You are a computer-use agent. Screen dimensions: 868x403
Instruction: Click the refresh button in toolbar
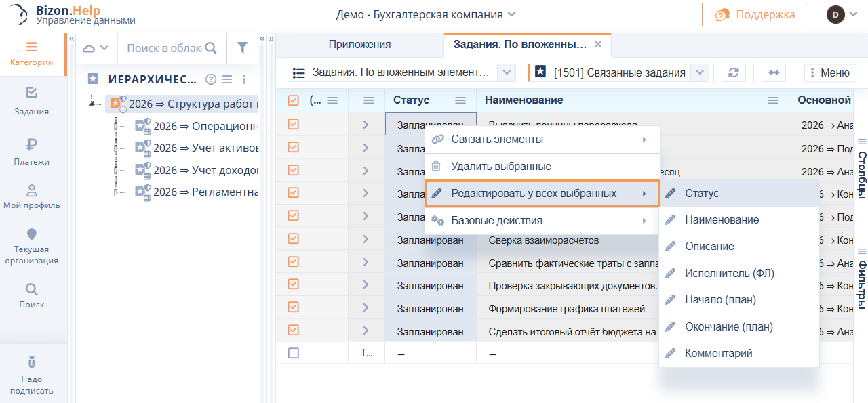pos(733,73)
